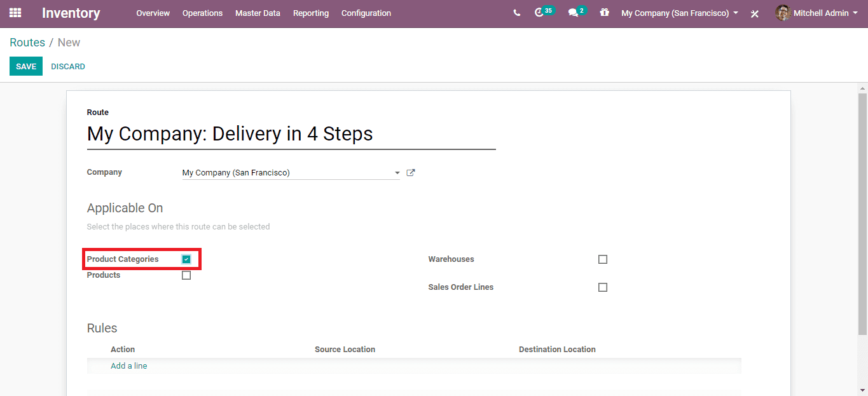868x396 pixels.
Task: Click the Product Categories label
Action: (x=123, y=259)
